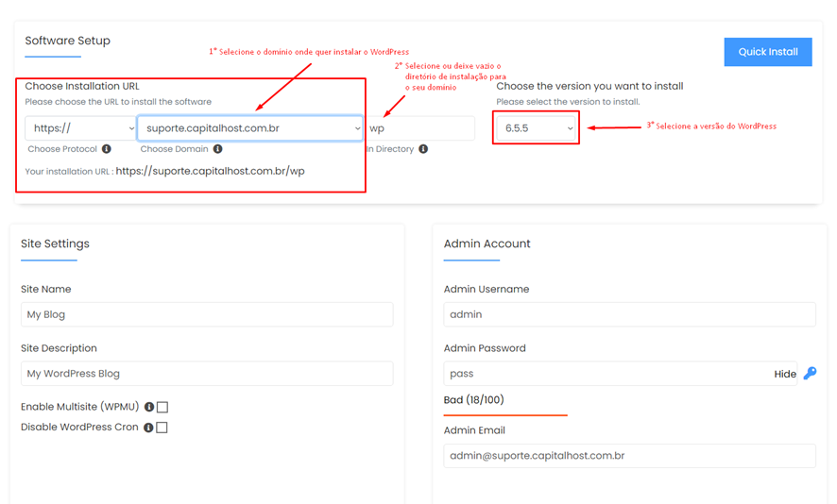The height and width of the screenshot is (504, 837).
Task: Click the Software Setup heading tab
Action: click(x=67, y=42)
